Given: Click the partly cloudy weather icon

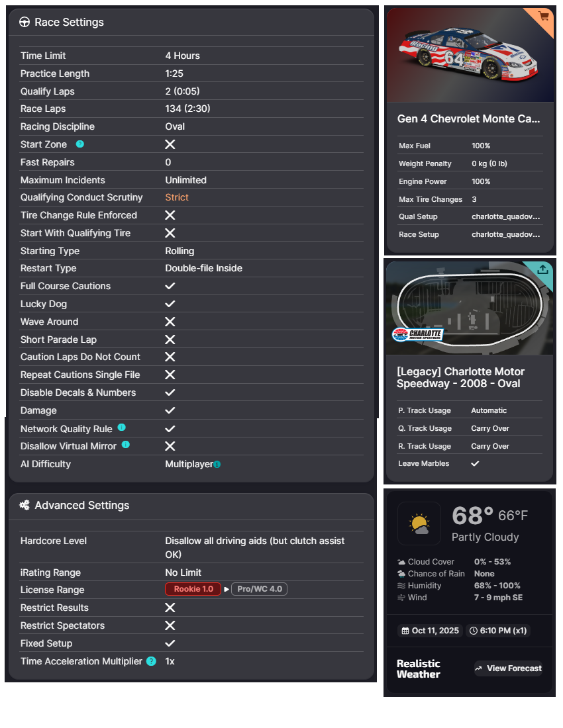Looking at the screenshot, I should (419, 523).
